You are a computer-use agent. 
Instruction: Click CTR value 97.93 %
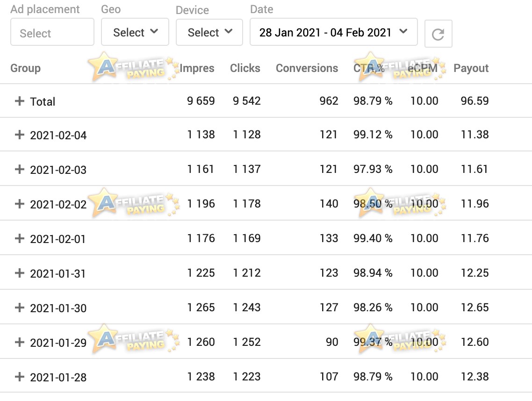(x=373, y=169)
